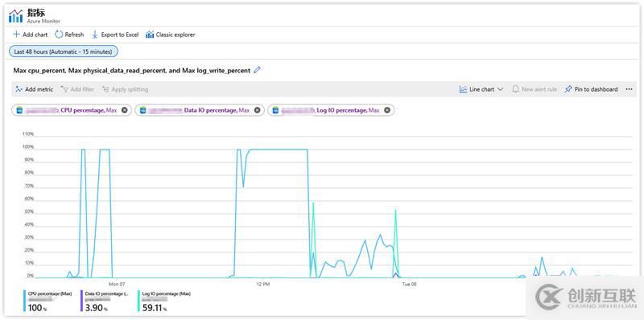Viewport: 644px width, 320px height.
Task: Open the Line chart type dropdown
Action: [x=481, y=89]
